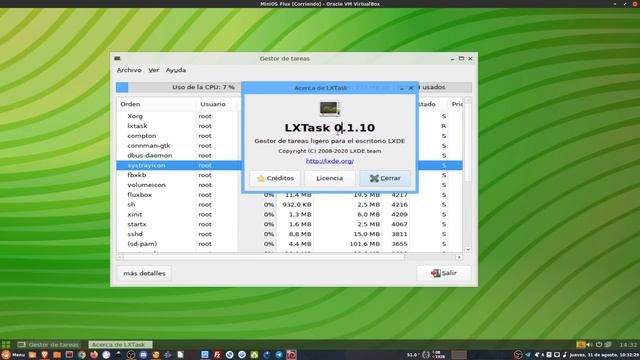640x360 pixels.
Task: Click the keyboard layout indicator in the tray
Action: coord(581,344)
